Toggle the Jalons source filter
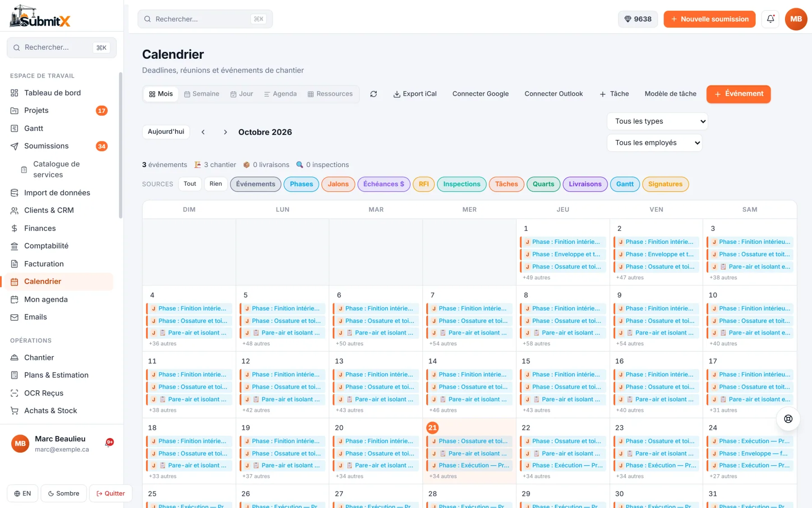The height and width of the screenshot is (508, 812). 338,184
